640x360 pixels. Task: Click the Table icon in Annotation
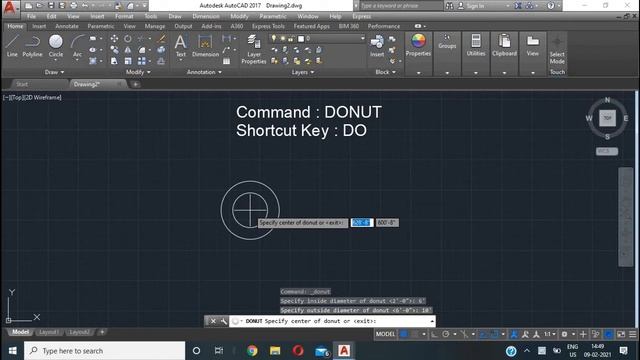tap(227, 61)
